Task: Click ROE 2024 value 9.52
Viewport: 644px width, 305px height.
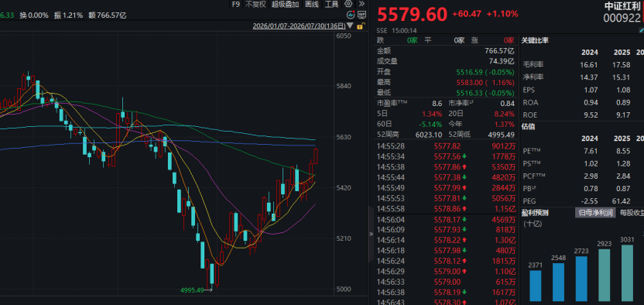Action: [x=591, y=115]
